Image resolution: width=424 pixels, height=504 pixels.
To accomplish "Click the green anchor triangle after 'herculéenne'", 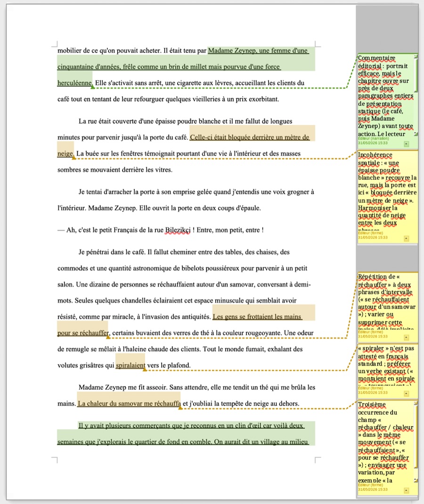I will pyautogui.click(x=93, y=87).
